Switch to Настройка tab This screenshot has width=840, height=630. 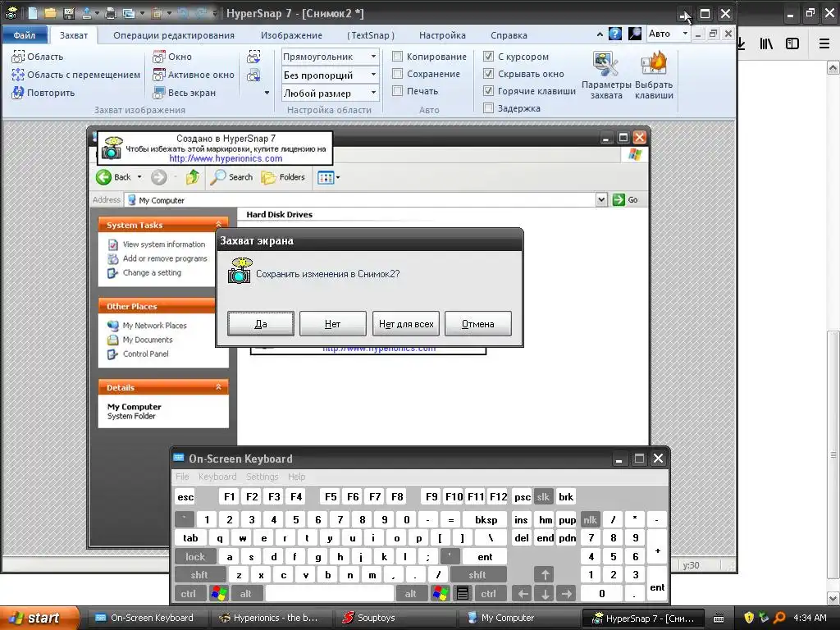pos(442,35)
